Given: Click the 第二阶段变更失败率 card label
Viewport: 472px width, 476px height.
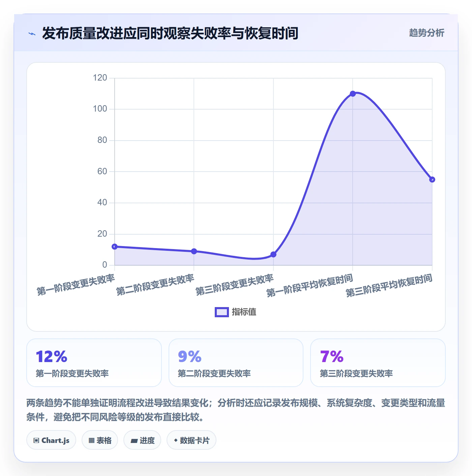Looking at the screenshot, I should 214,374.
